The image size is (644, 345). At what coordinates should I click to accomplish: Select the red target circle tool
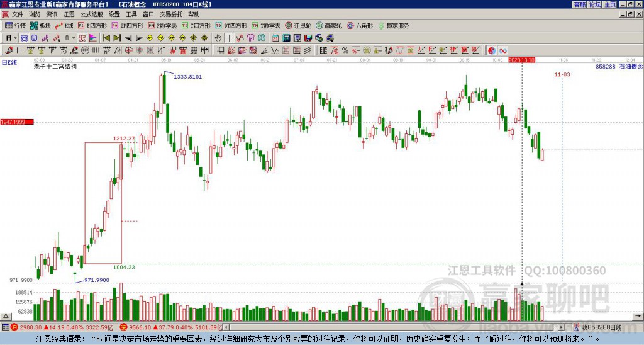tap(128, 50)
